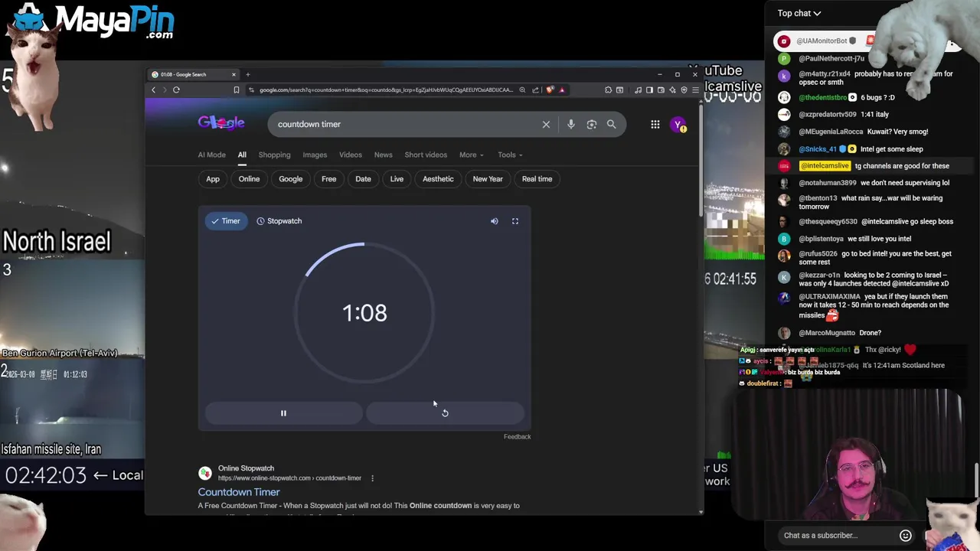Open the Top chat dropdown
This screenshot has height=551, width=980.
[x=799, y=13]
